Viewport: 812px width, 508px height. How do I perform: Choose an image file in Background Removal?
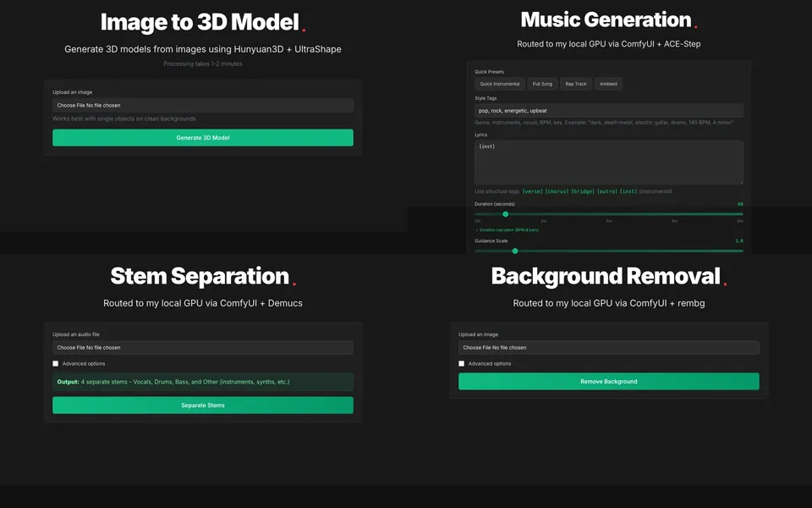608,348
